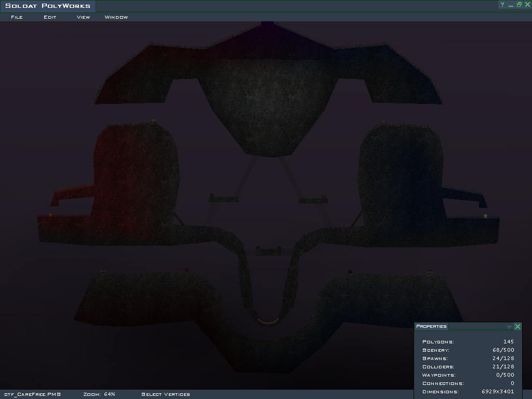
Task: Click the Soldat PolyWorks title bar text
Action: coord(48,6)
